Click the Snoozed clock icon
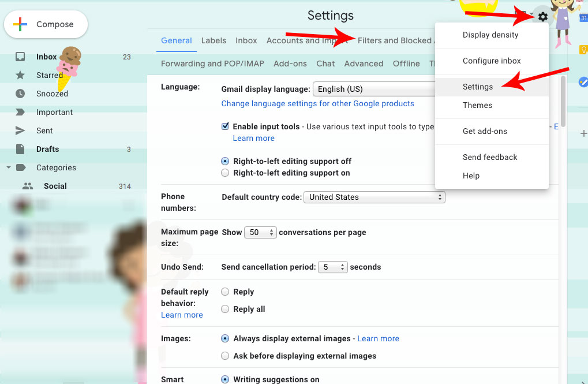Image resolution: width=588 pixels, height=384 pixels. pyautogui.click(x=20, y=94)
